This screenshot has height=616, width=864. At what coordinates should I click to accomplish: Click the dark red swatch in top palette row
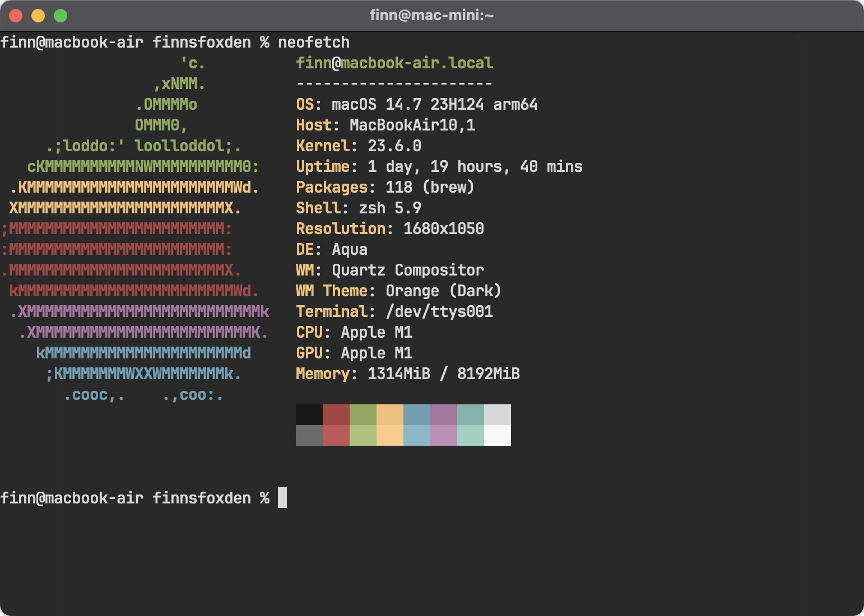pos(336,414)
